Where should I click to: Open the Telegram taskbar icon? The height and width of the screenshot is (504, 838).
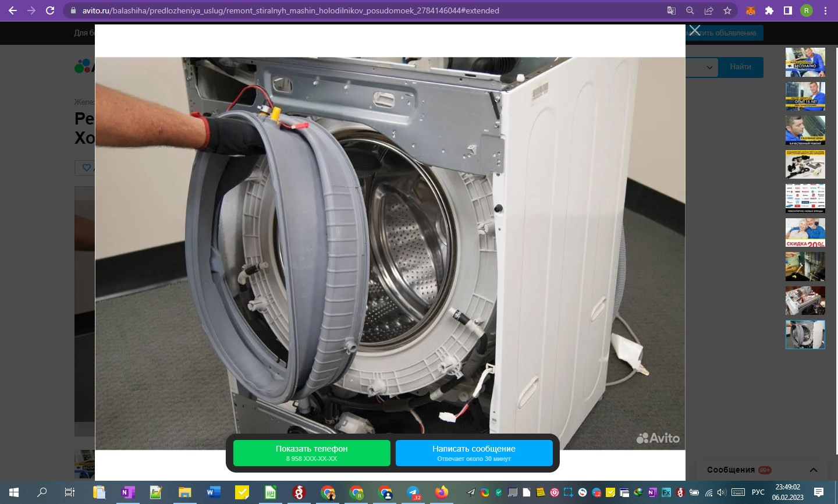tap(414, 492)
